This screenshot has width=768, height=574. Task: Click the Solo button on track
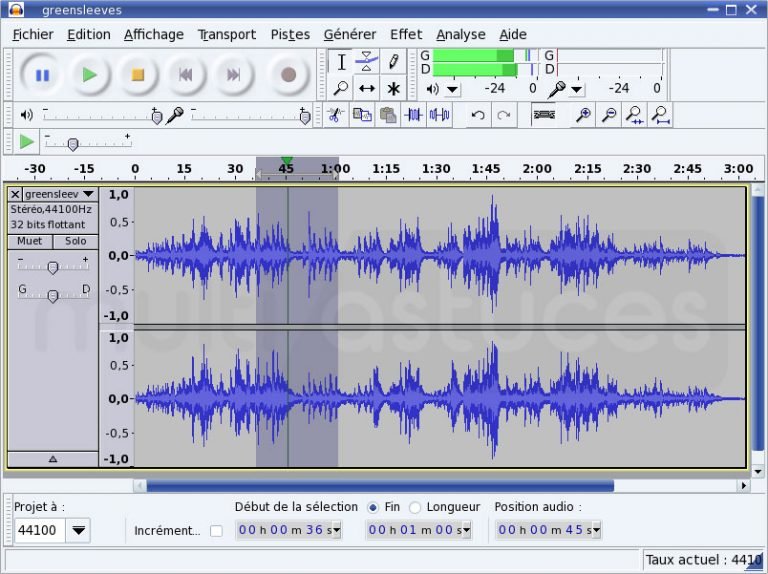point(76,241)
